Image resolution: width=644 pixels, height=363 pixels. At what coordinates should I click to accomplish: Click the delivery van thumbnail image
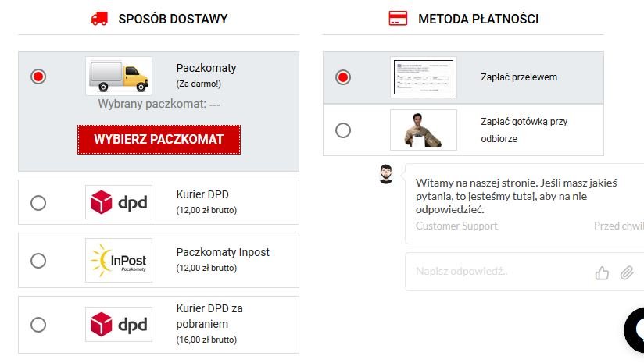(x=119, y=76)
